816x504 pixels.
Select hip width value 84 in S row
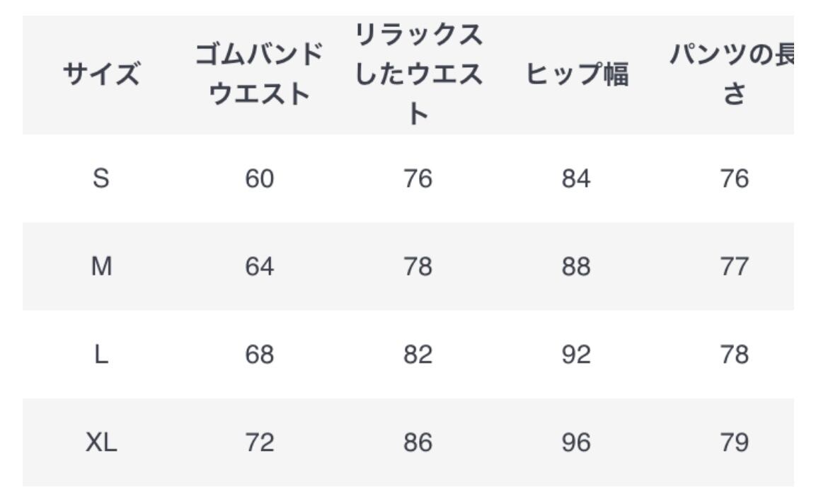pyautogui.click(x=576, y=179)
